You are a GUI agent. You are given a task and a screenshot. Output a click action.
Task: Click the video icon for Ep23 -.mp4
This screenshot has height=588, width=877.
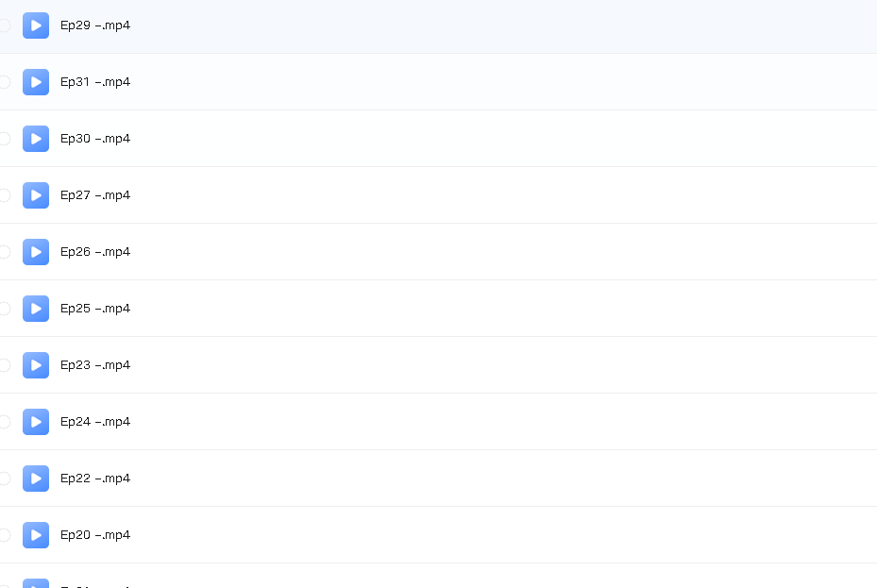[x=36, y=365]
